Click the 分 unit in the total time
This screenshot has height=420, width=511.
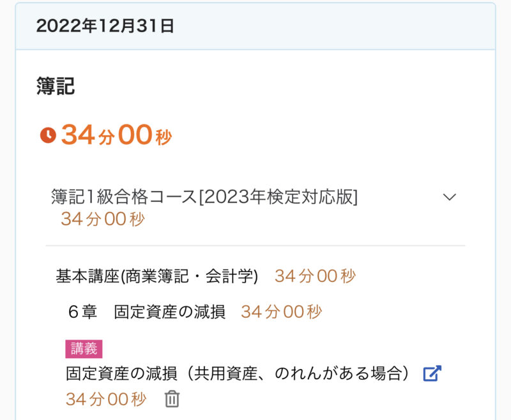click(106, 137)
